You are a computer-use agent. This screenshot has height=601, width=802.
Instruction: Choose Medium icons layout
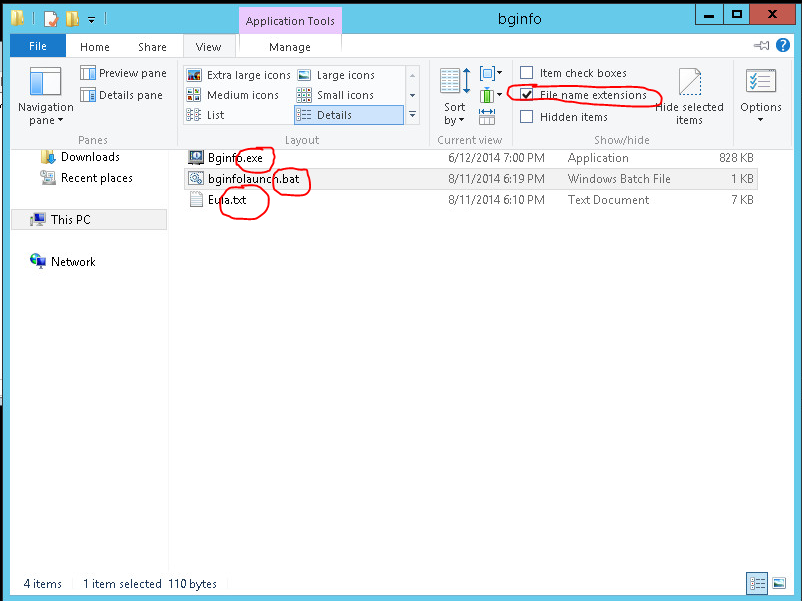233,95
